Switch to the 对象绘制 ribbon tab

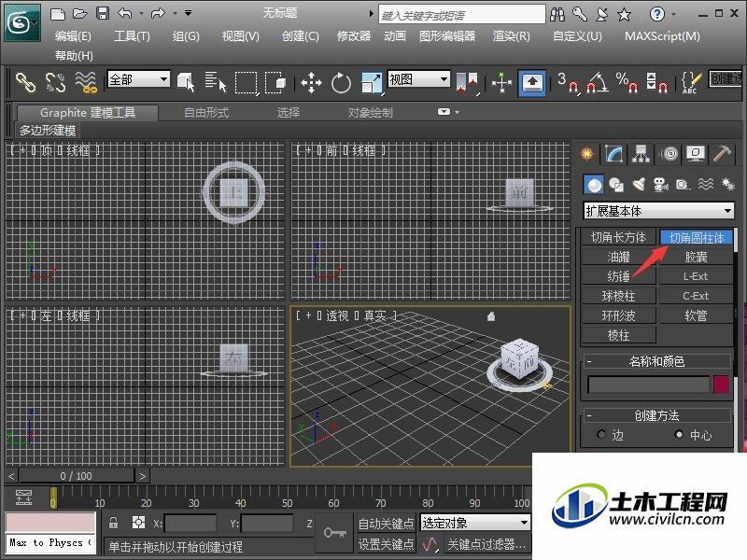(x=370, y=112)
